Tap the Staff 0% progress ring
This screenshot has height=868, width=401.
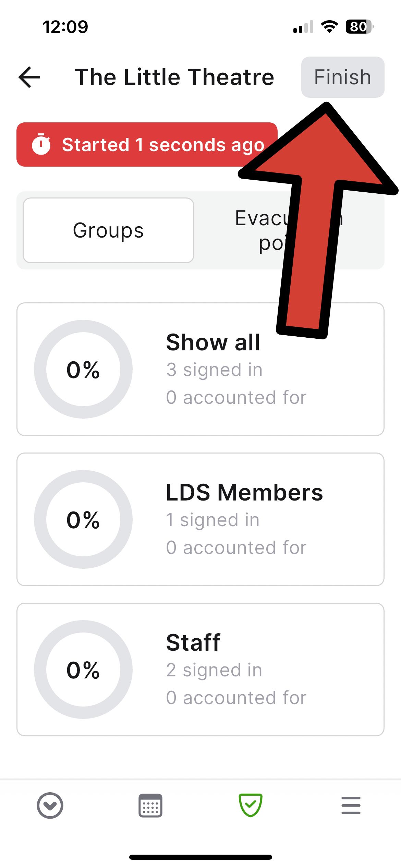pos(83,670)
